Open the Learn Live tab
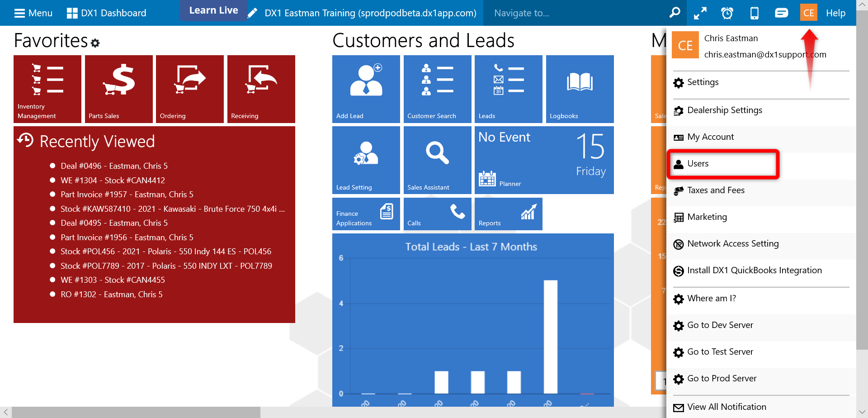 point(213,10)
